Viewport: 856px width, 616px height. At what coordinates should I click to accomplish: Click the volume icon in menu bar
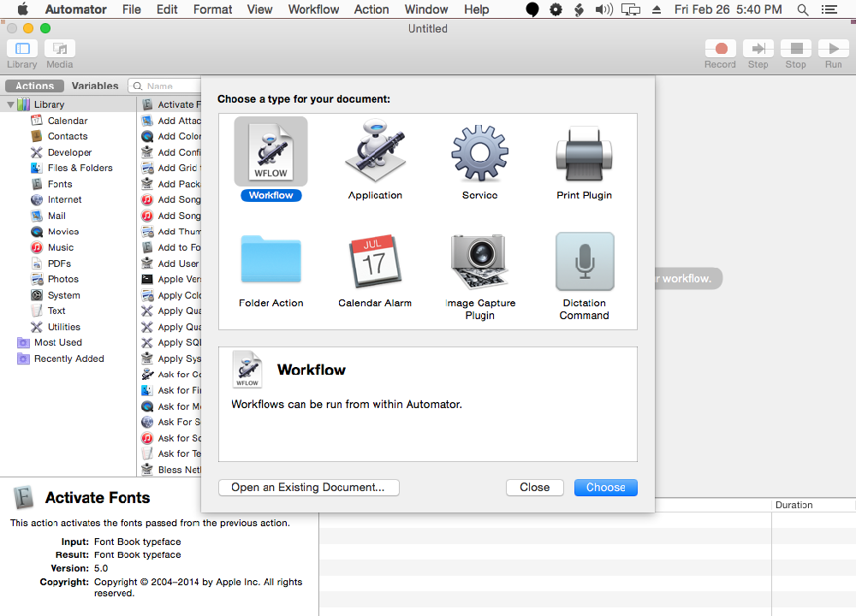[x=603, y=9]
